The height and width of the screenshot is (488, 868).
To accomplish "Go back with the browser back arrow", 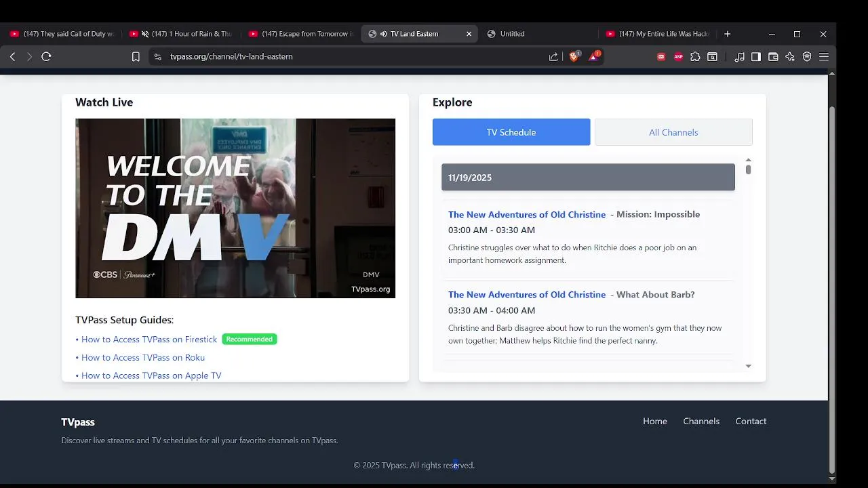I will 12,57.
